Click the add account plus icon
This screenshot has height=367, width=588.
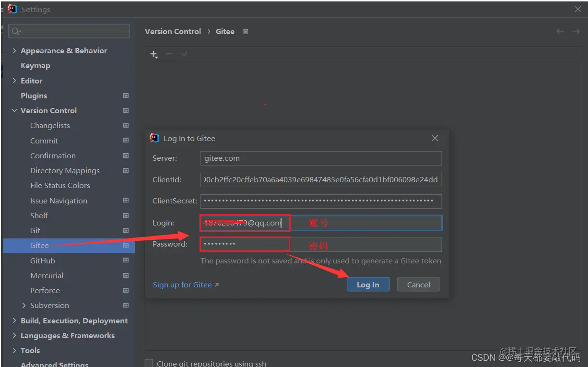point(154,54)
